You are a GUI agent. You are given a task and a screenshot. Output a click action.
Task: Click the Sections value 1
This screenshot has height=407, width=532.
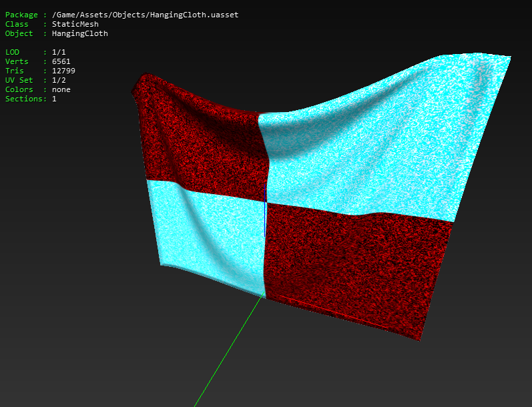pos(54,99)
